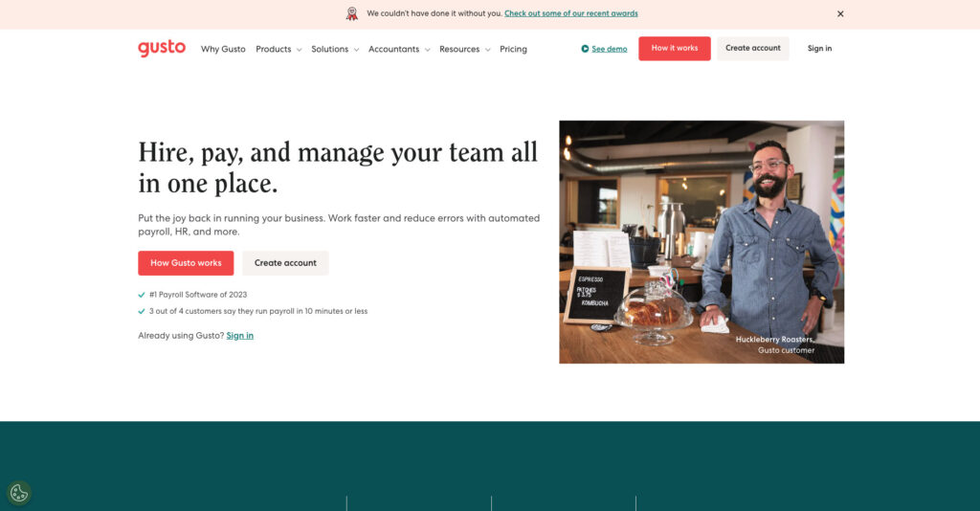The height and width of the screenshot is (511, 980).
Task: Expand the Products dropdown menu
Action: click(x=278, y=49)
